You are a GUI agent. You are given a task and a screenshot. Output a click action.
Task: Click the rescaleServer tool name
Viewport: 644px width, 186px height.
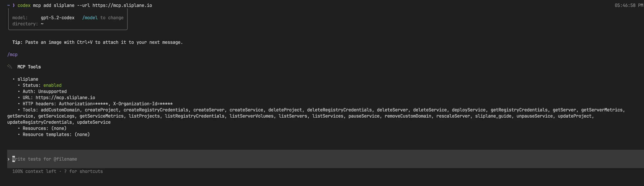click(453, 116)
